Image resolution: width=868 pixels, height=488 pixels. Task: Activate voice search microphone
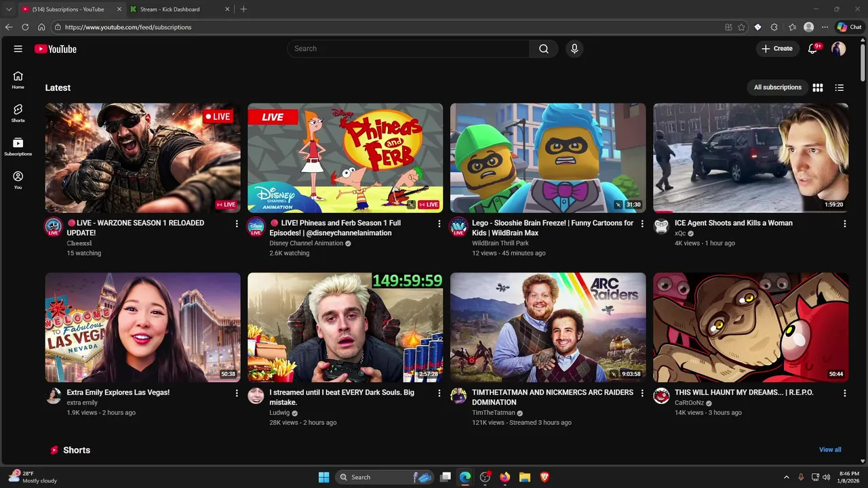[x=574, y=49]
